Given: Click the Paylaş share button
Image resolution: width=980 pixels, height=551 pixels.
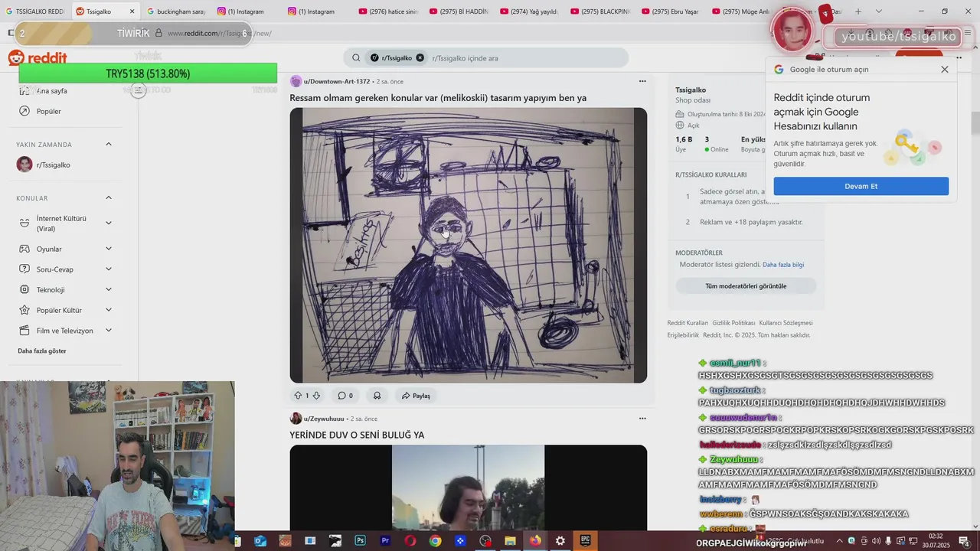Looking at the screenshot, I should click(416, 396).
